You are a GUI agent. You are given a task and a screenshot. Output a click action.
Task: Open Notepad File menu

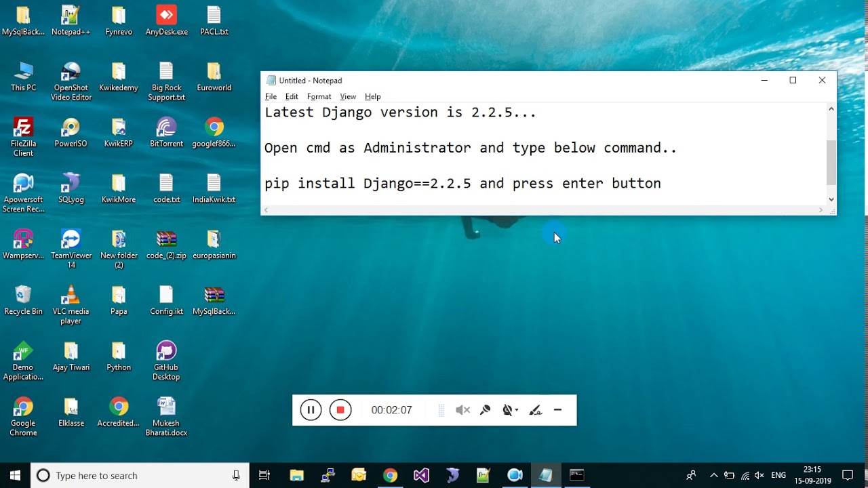pos(271,96)
